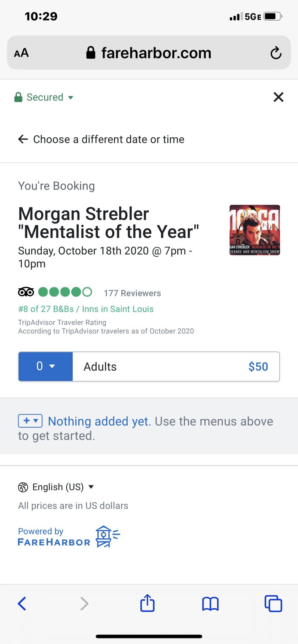
Task: Tap the 177 Reviewers text
Action: coord(132,293)
